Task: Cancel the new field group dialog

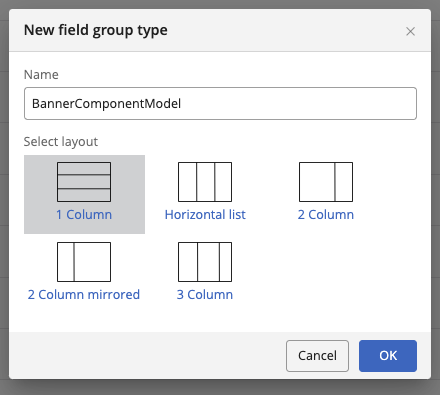Action: [317, 356]
